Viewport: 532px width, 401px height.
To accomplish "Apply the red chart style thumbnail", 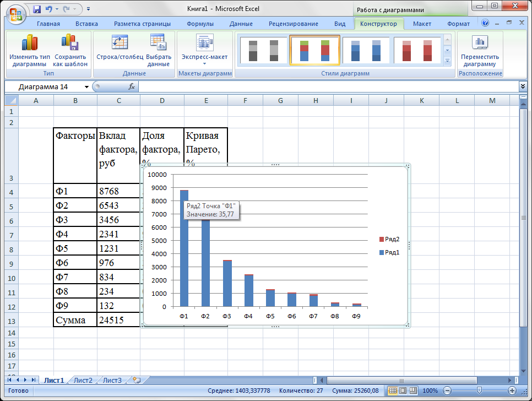I will [x=417, y=50].
